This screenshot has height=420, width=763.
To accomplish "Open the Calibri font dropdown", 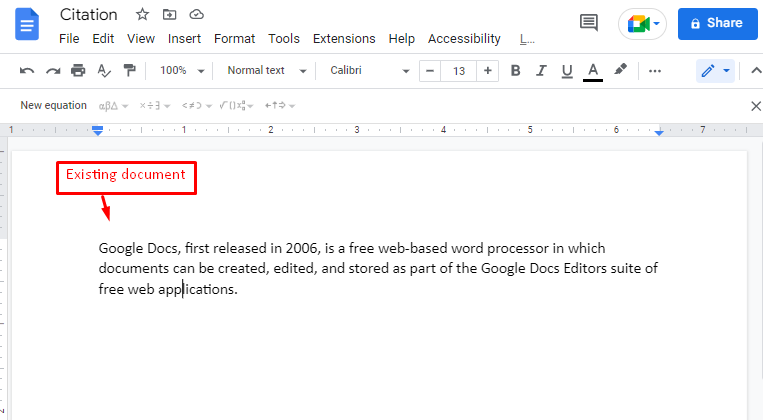I will 370,71.
